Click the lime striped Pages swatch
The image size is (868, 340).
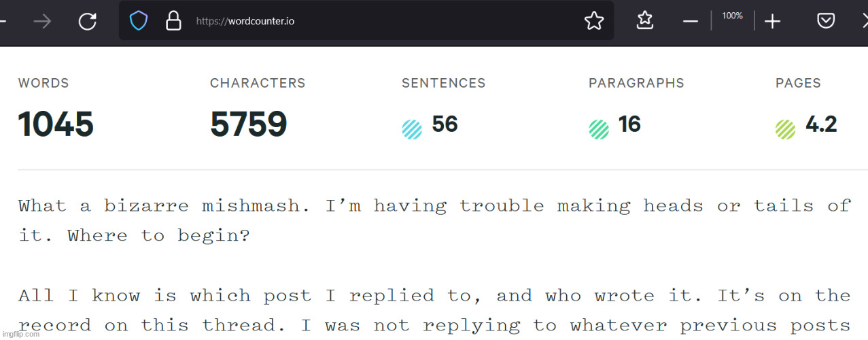click(x=785, y=129)
